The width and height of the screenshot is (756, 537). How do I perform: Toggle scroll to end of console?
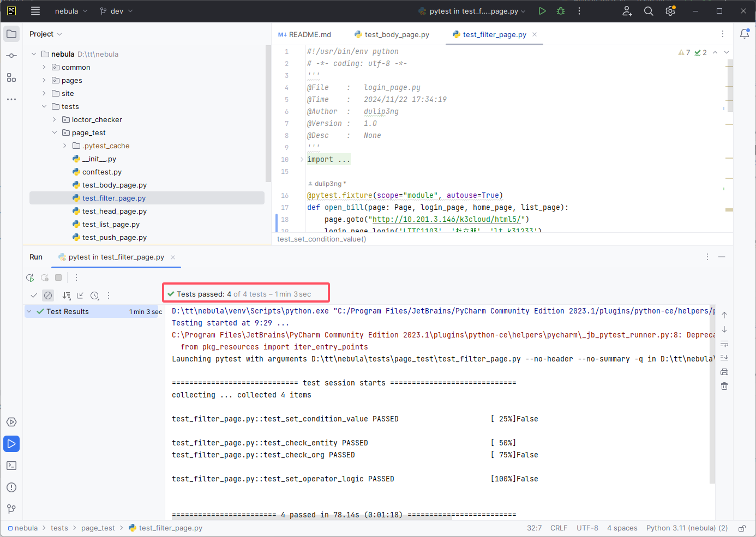pos(724,358)
